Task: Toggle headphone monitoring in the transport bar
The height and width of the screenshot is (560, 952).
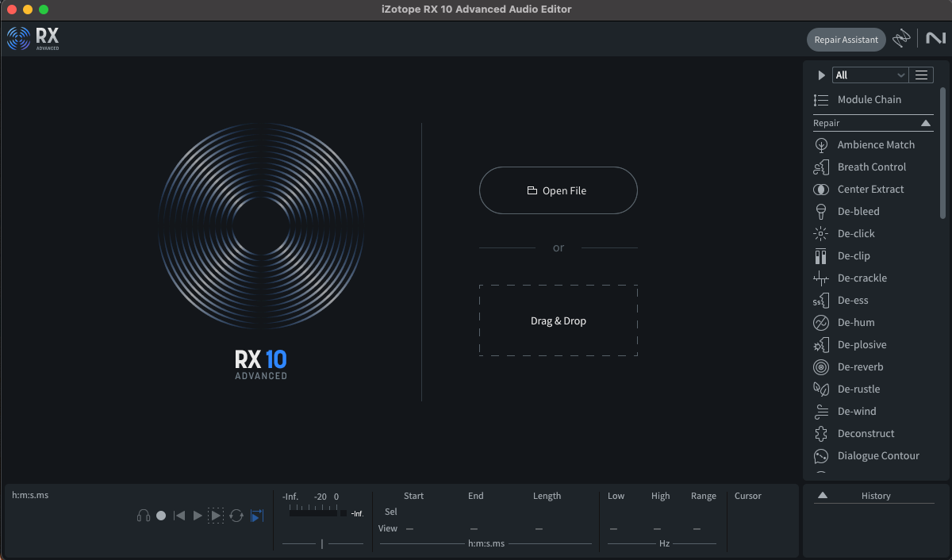Action: click(x=143, y=516)
